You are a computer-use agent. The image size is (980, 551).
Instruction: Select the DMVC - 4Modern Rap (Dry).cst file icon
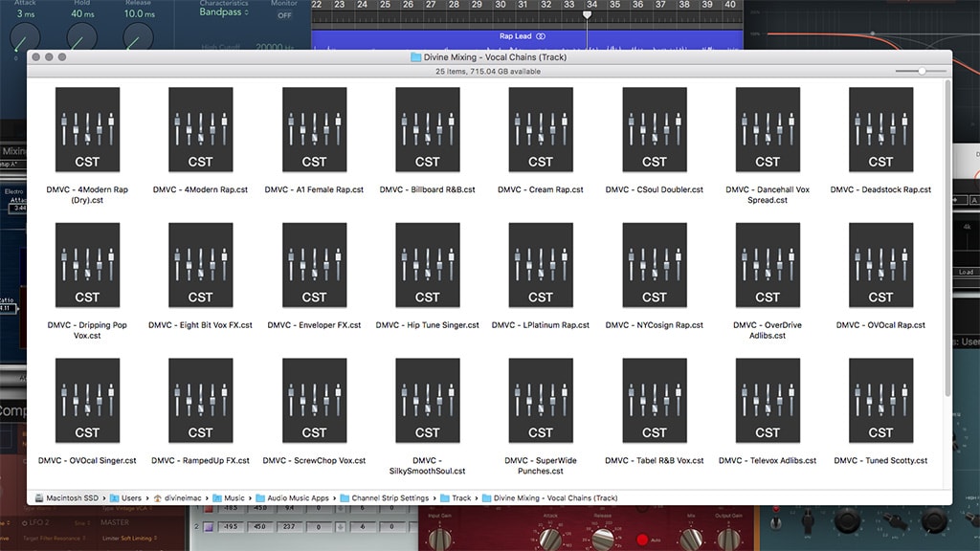[87, 129]
